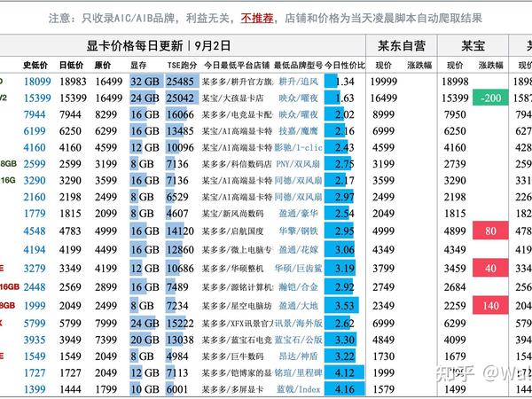The height and width of the screenshot is (399, 532).
Task: Click brand model 铭瑄/里程碑
Action: (298, 373)
